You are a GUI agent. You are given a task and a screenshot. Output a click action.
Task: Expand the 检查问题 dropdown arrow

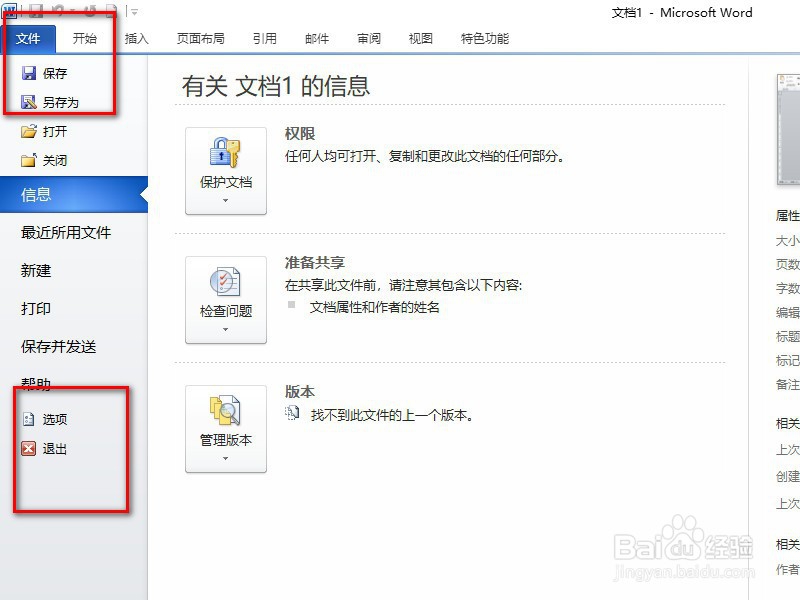click(x=226, y=330)
